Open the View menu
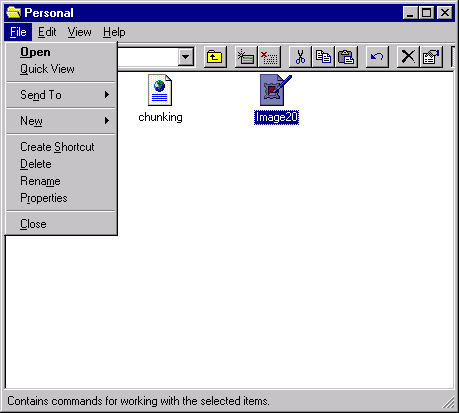459x413 pixels. (79, 32)
